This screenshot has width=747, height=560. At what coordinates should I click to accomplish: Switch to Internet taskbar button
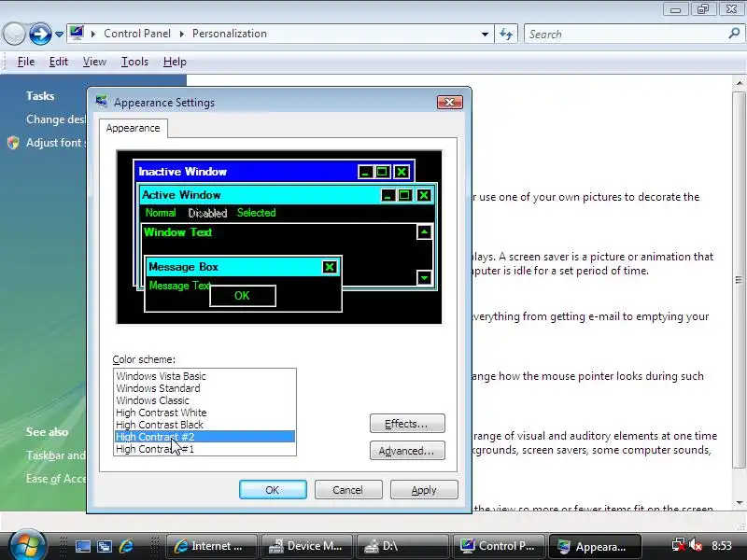pos(212,546)
